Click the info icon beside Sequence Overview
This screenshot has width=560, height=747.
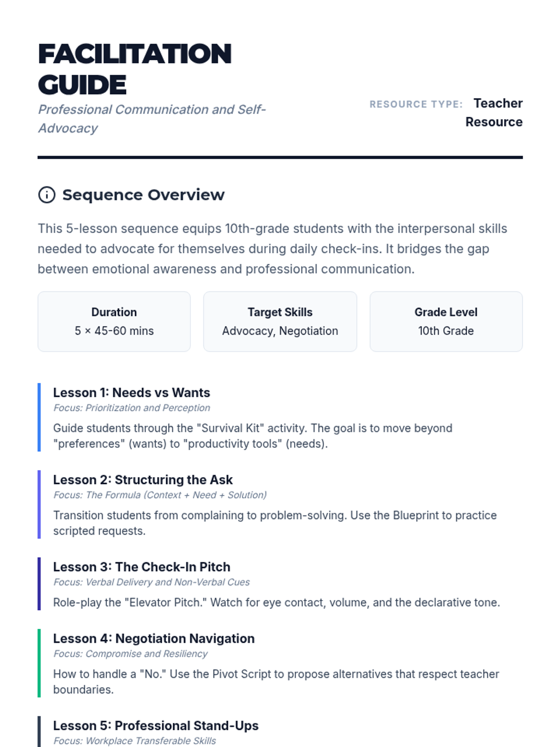point(47,195)
